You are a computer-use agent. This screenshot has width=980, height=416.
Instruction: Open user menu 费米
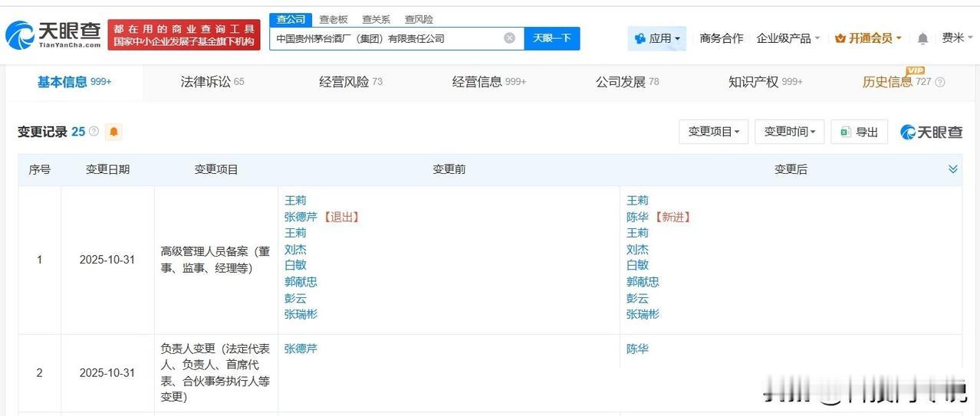pyautogui.click(x=957, y=38)
